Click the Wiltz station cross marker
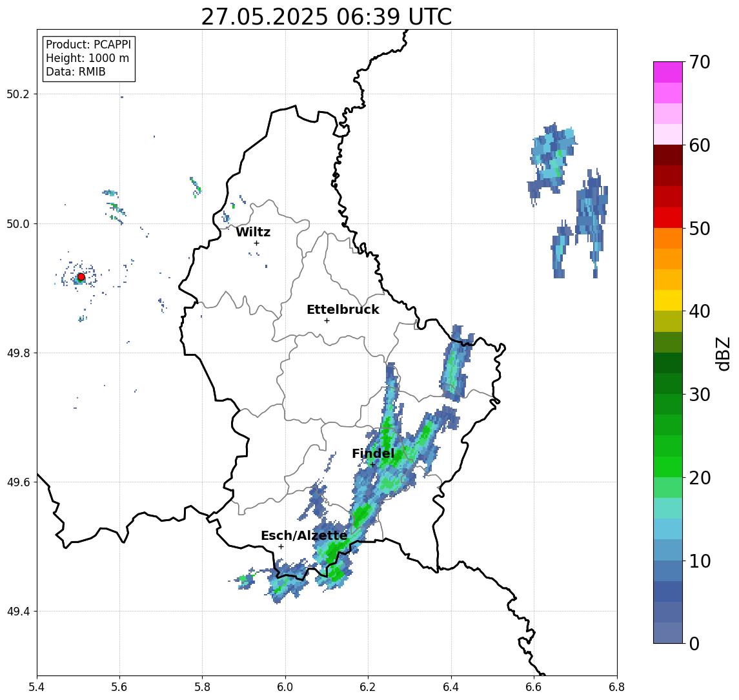The image size is (739, 700). point(256,243)
